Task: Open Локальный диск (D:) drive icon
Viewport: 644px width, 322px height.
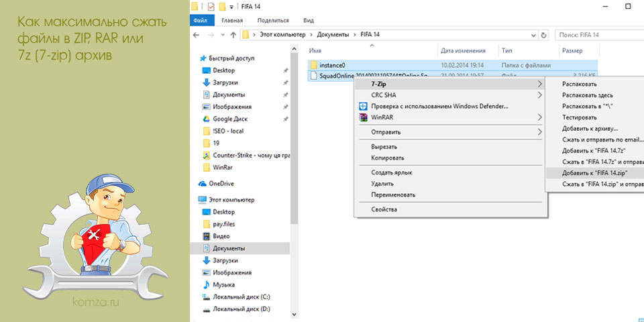Action: point(207,309)
